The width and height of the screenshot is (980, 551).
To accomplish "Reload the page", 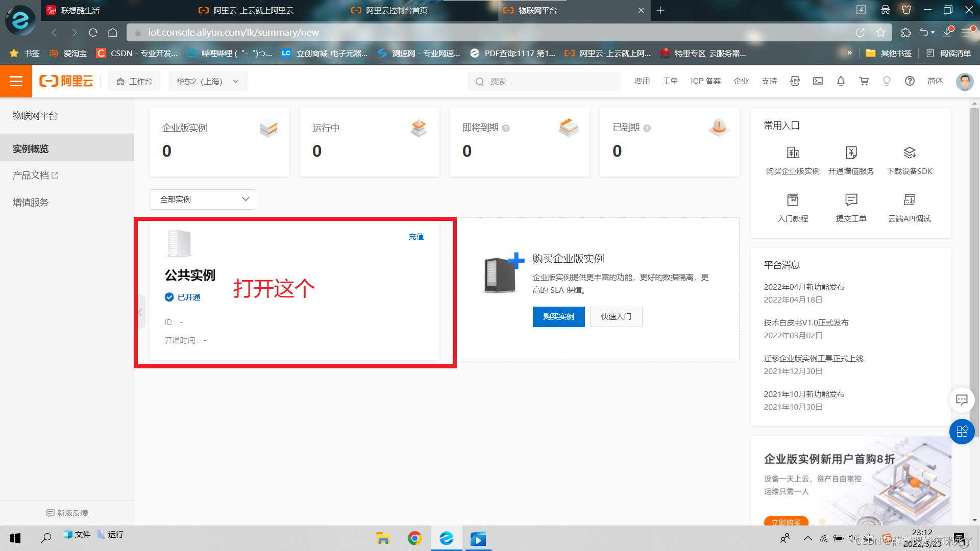I will [93, 33].
